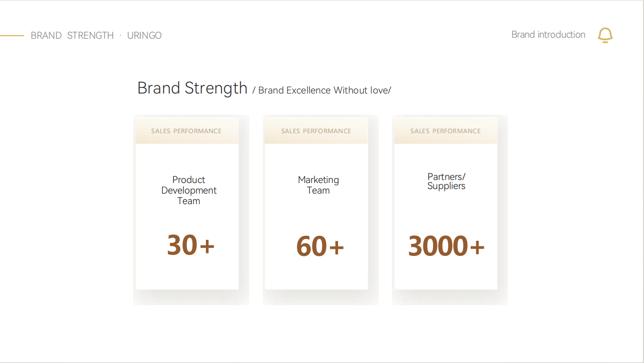Click the Product Development Team label
This screenshot has height=363, width=644.
tap(189, 191)
